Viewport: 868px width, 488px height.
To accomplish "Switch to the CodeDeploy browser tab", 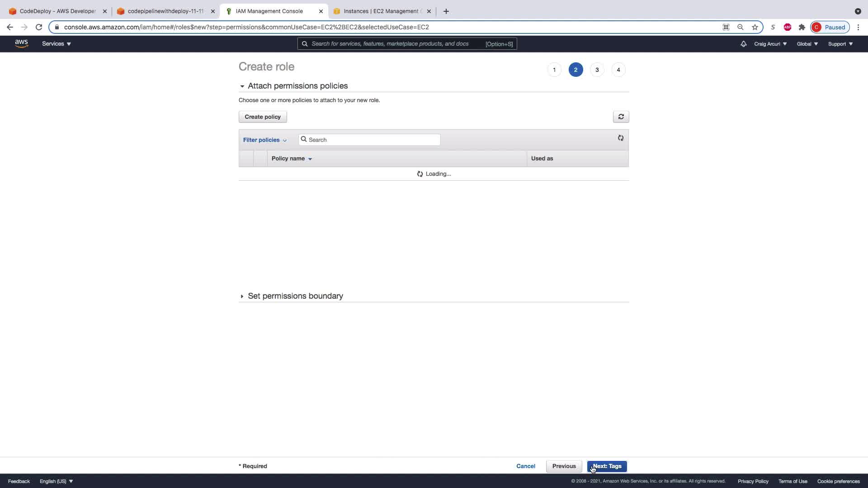I will 57,11.
